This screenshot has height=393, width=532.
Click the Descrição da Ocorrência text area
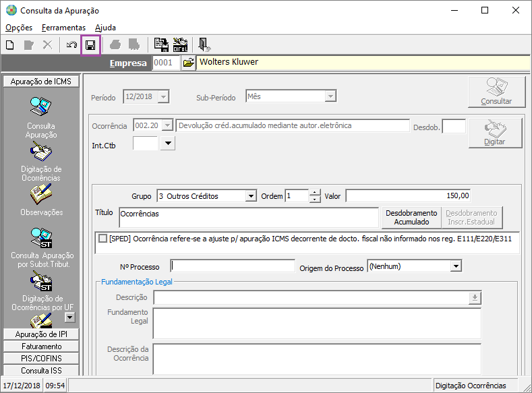coord(317,359)
